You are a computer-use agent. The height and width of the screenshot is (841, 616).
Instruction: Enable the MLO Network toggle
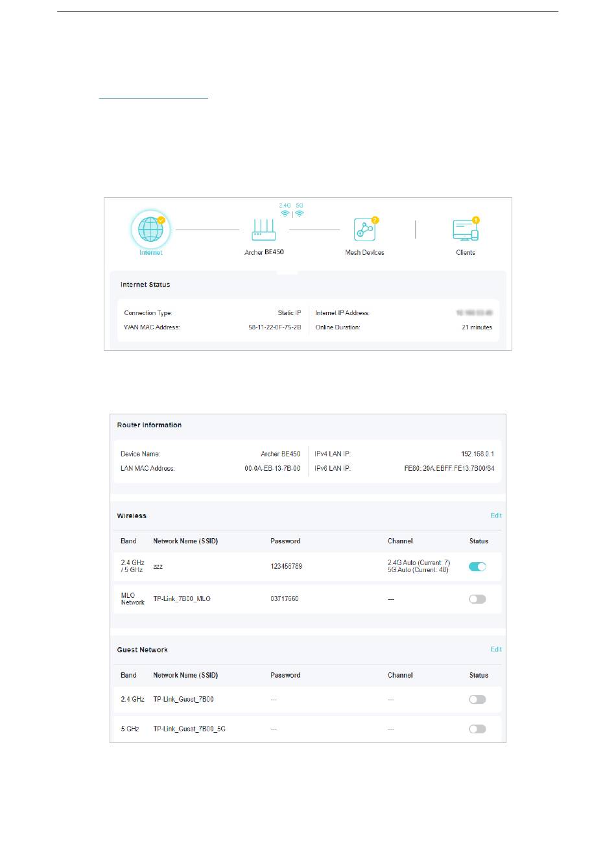pyautogui.click(x=477, y=599)
